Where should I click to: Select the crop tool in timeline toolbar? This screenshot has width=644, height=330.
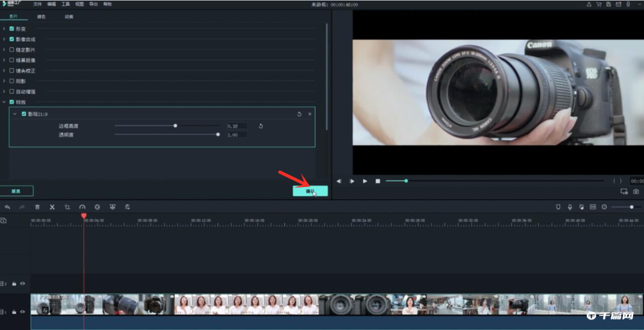(67, 207)
